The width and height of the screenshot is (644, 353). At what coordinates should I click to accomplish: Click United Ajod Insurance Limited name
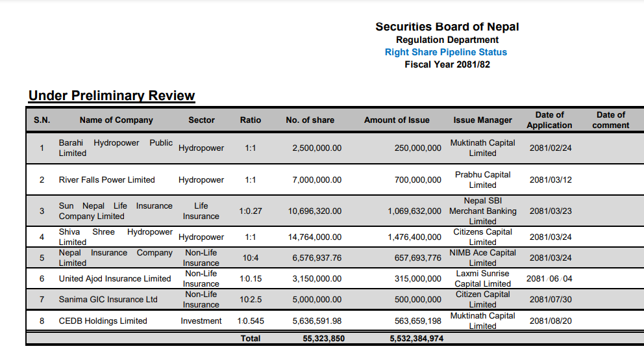(115, 278)
